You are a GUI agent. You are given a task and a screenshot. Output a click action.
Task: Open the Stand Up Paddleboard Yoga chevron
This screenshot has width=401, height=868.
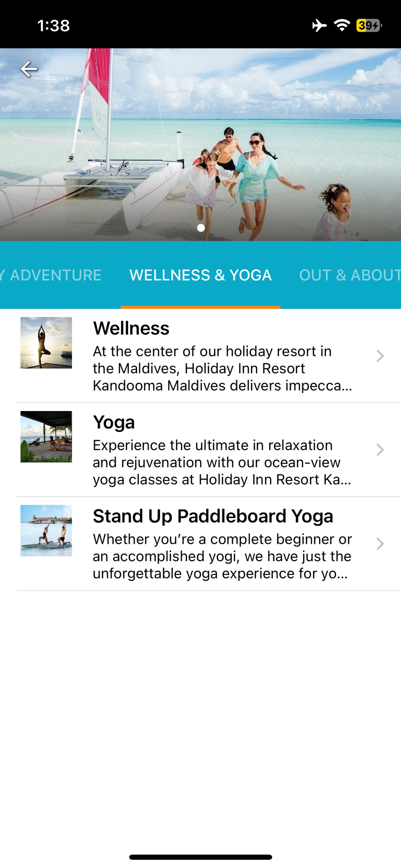(x=380, y=544)
